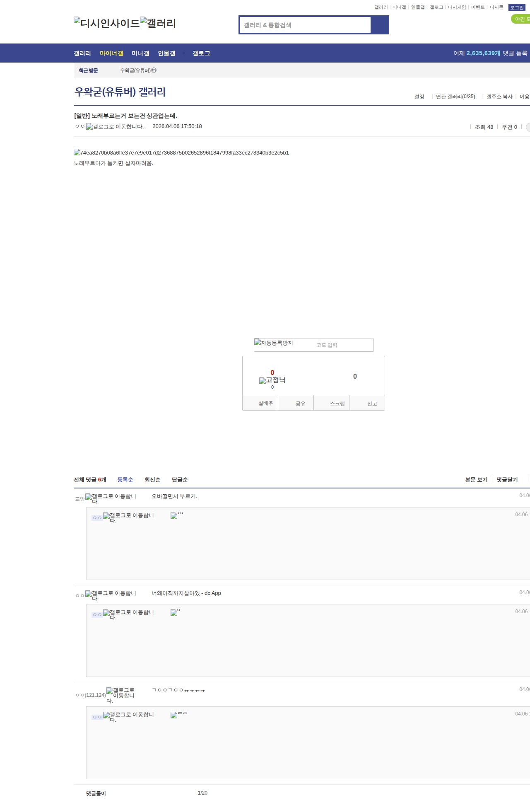Open recent visit 우왕굳(유튜버)ⓜ

pos(138,70)
